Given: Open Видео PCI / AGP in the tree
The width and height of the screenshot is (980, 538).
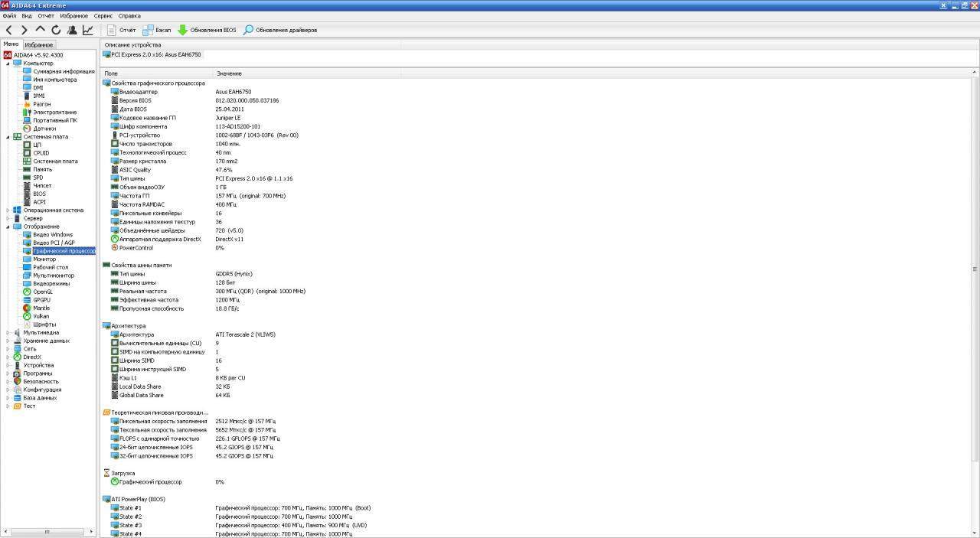Looking at the screenshot, I should (x=54, y=243).
